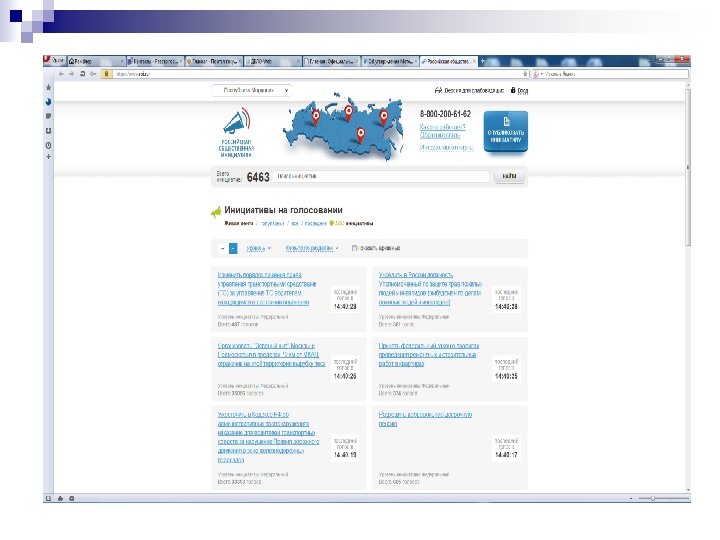Open the region selection dropdown
The width and height of the screenshot is (720, 540).
click(x=251, y=90)
